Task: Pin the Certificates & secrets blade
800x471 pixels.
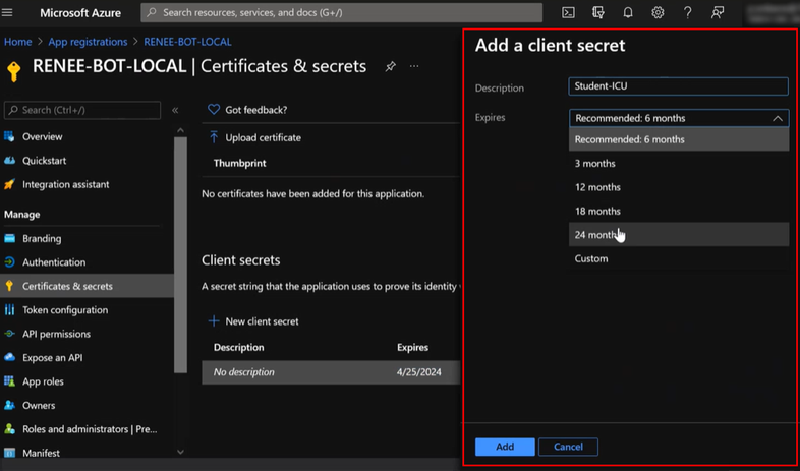Action: [390, 66]
